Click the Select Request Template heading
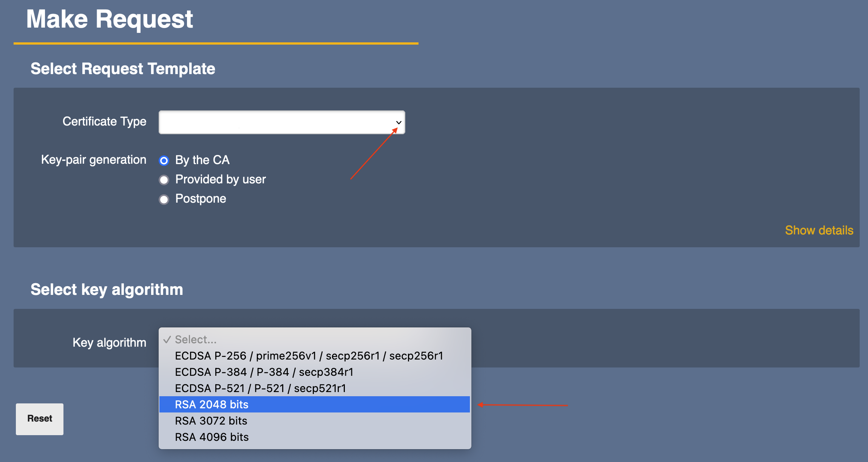Image resolution: width=868 pixels, height=462 pixels. coord(123,69)
